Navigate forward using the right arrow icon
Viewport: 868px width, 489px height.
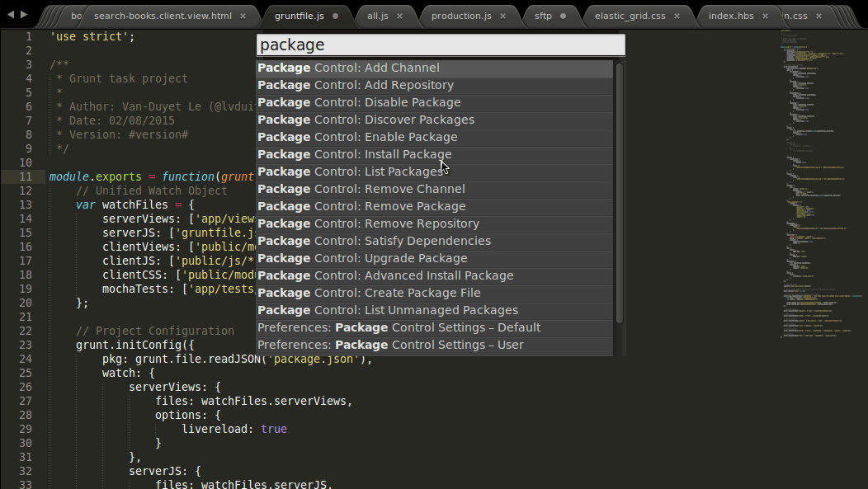(22, 14)
